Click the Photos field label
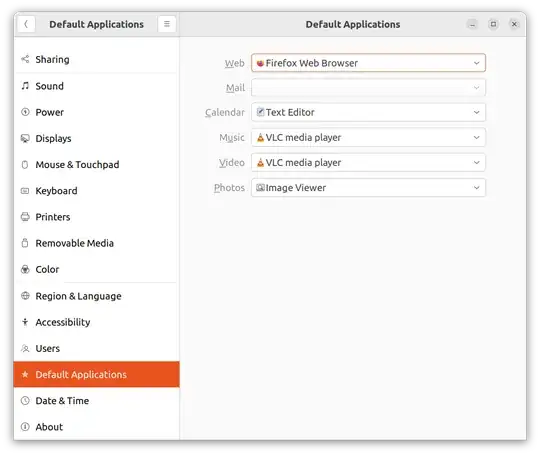Viewport: 540px width, 455px height. (x=229, y=188)
